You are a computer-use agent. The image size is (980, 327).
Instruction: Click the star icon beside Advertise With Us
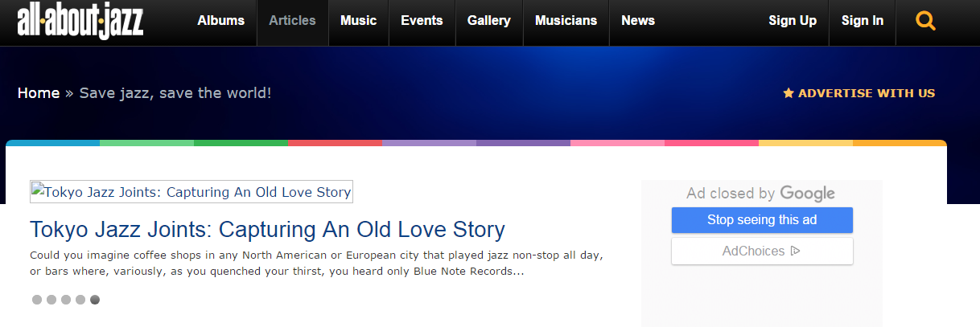point(789,93)
